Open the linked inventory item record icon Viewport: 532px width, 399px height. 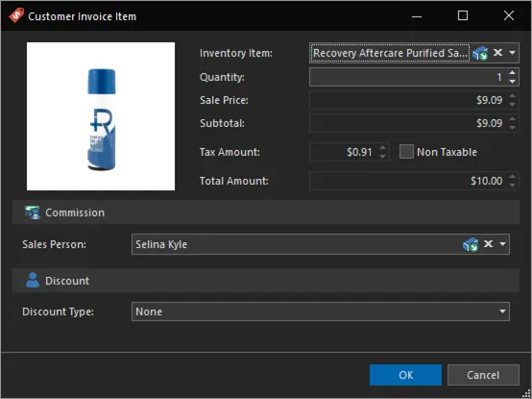(x=480, y=53)
